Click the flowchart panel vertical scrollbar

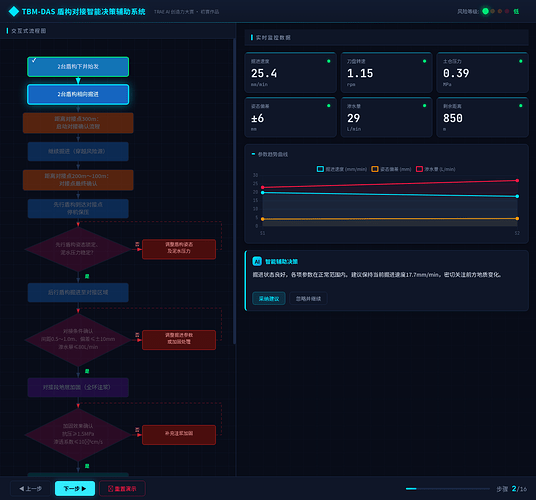tap(234, 191)
